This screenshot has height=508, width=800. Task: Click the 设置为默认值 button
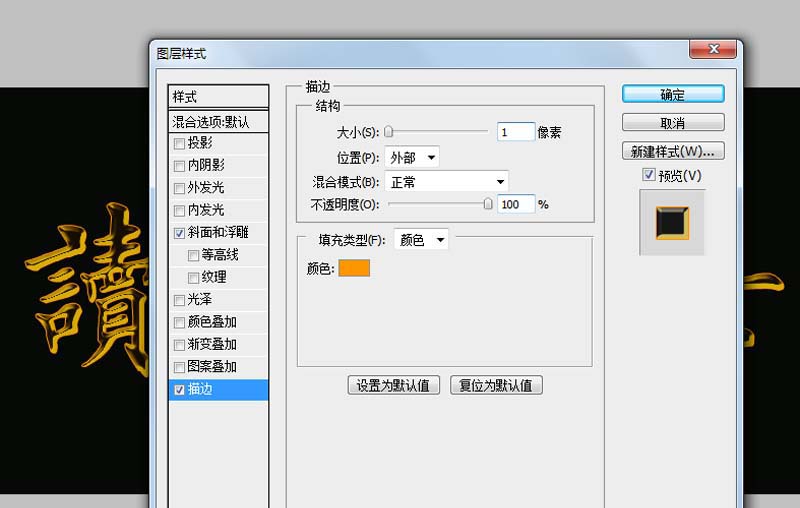tap(393, 385)
